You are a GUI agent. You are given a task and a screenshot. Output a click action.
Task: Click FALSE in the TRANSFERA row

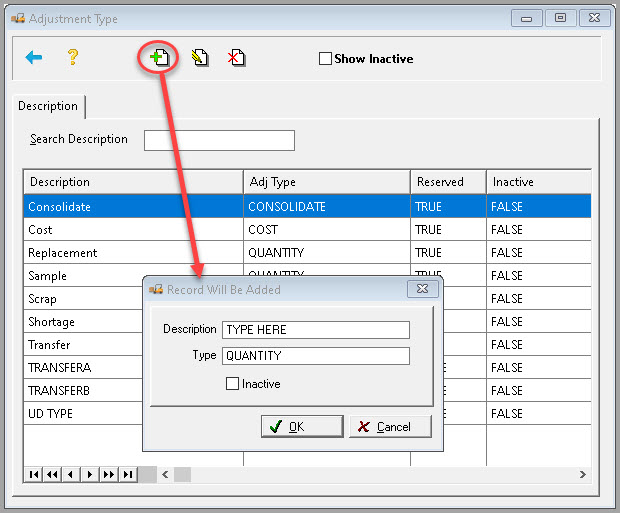tap(539, 367)
